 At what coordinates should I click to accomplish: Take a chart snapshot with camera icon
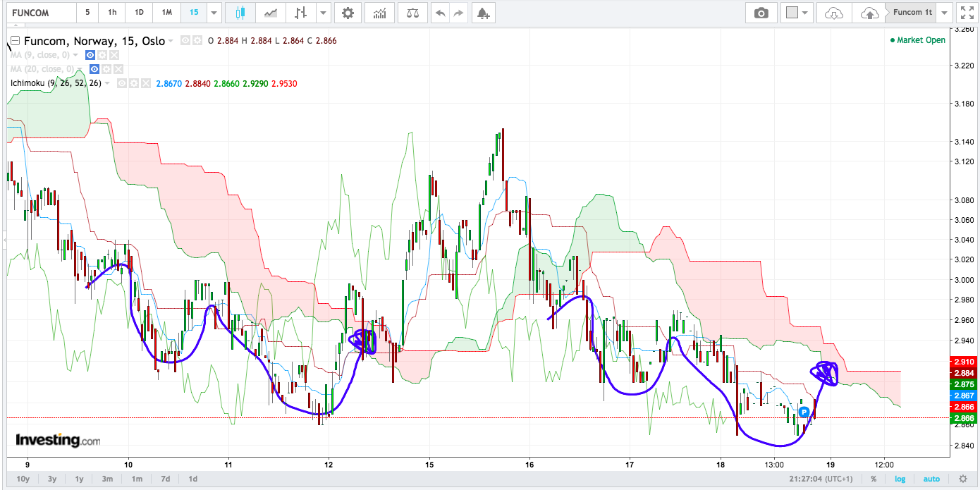pos(761,12)
